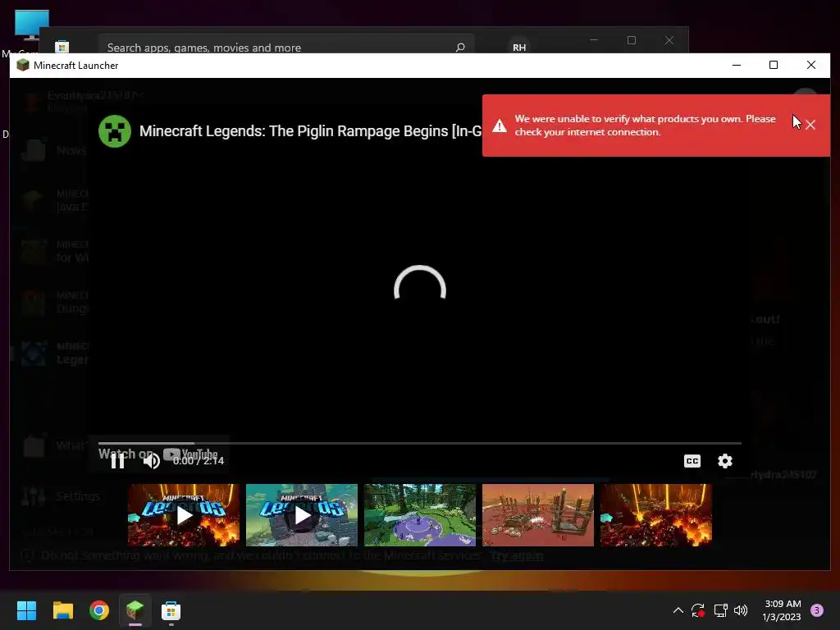The image size is (840, 630).
Task: Open the notification count badge
Action: [x=817, y=610]
